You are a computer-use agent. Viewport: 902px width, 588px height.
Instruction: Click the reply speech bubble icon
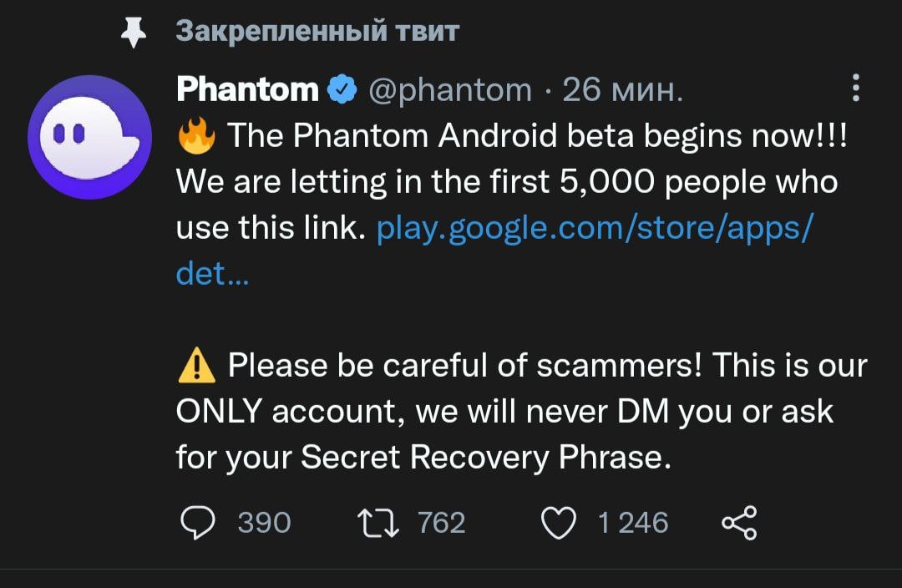coord(198,522)
